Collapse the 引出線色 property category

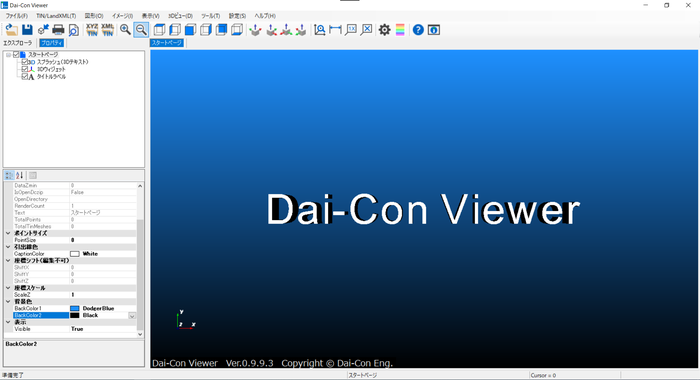point(8,247)
